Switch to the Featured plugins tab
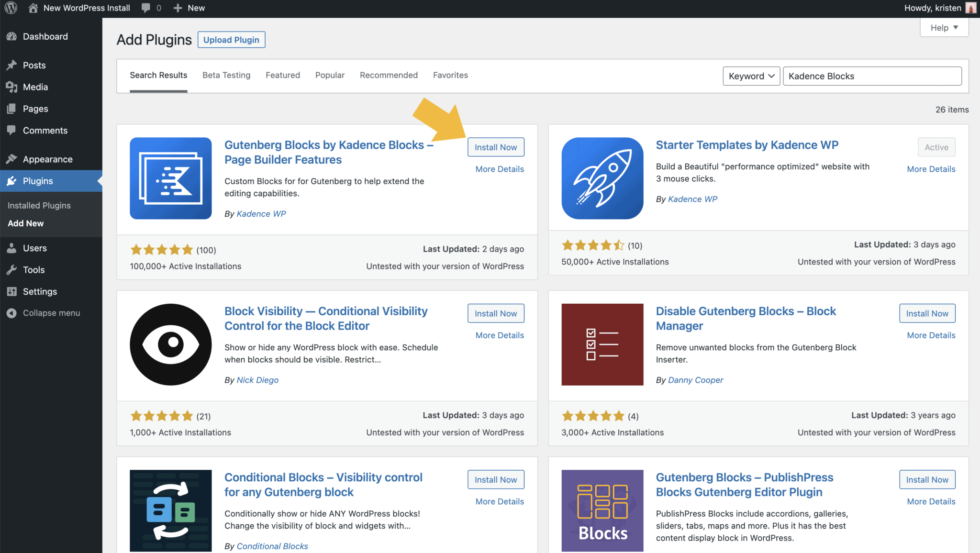The height and width of the screenshot is (553, 980). tap(282, 75)
